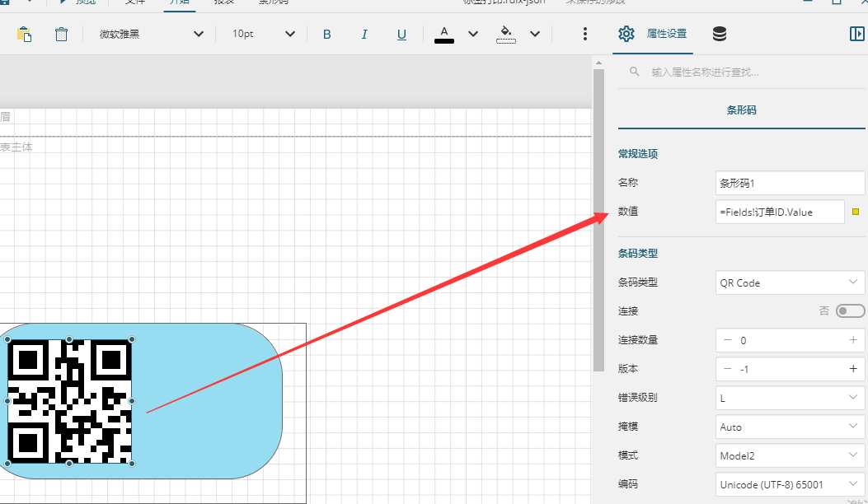Click the 版本 value field showing -1

(790, 369)
